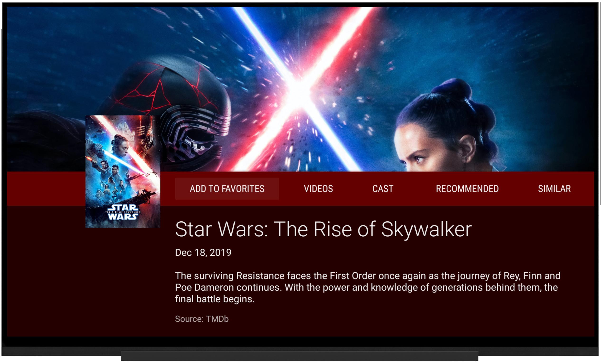Image resolution: width=601 pixels, height=364 pixels.
Task: Click the TV stand base below the screen
Action: [x=300, y=356]
